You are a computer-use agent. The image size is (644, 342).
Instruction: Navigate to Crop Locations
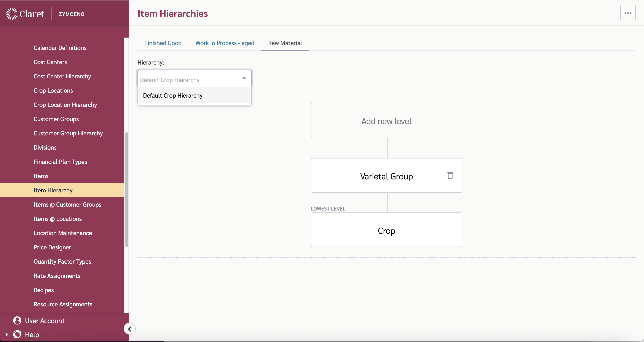pyautogui.click(x=53, y=90)
